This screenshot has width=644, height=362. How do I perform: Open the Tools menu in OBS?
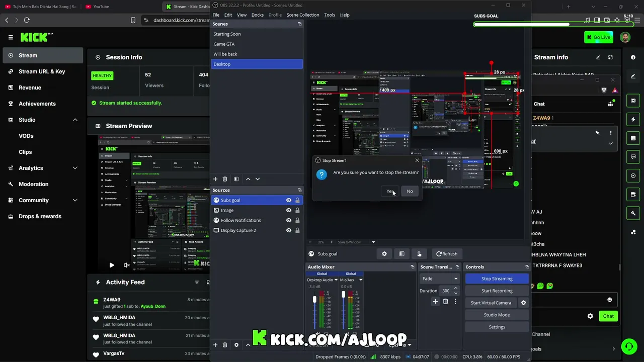click(330, 15)
